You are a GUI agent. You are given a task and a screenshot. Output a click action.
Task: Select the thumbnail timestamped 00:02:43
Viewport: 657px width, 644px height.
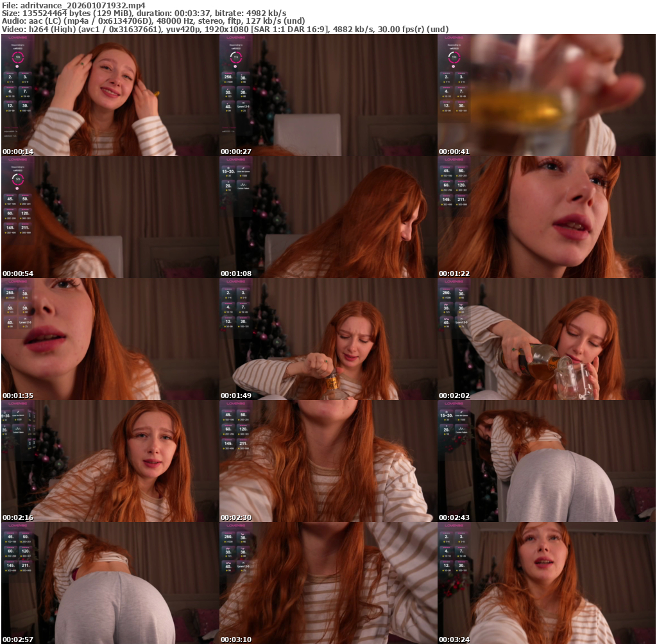click(547, 461)
